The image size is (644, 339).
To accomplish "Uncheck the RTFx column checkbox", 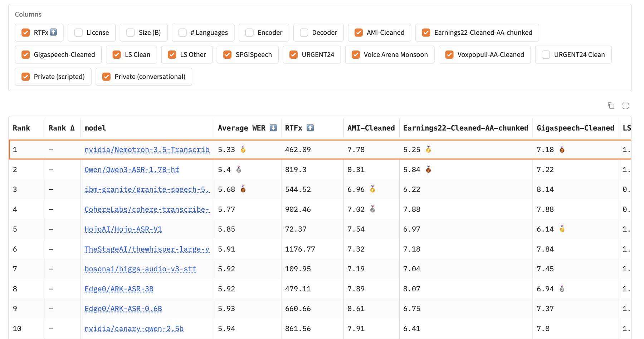I will (25, 33).
